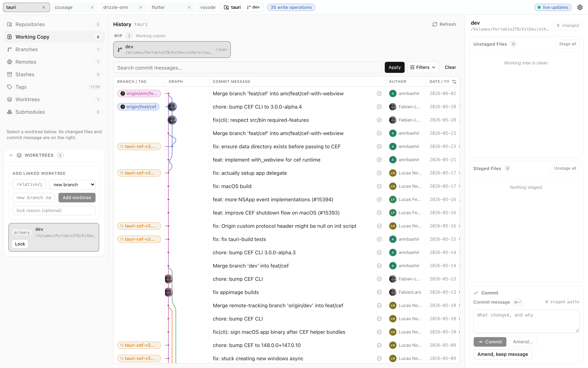
Task: Click the lock reason optional field
Action: (54, 210)
